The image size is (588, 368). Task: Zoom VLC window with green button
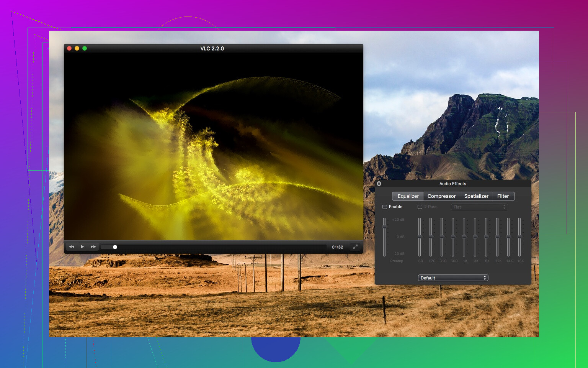pos(85,48)
